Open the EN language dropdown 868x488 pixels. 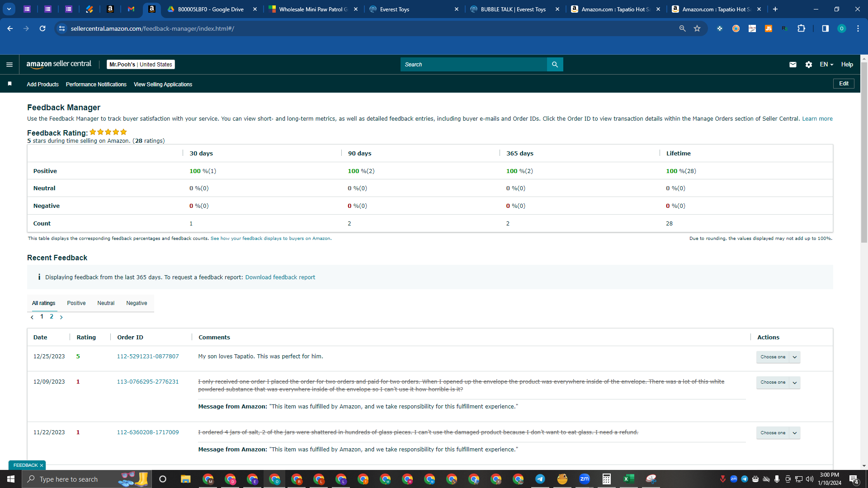click(826, 65)
